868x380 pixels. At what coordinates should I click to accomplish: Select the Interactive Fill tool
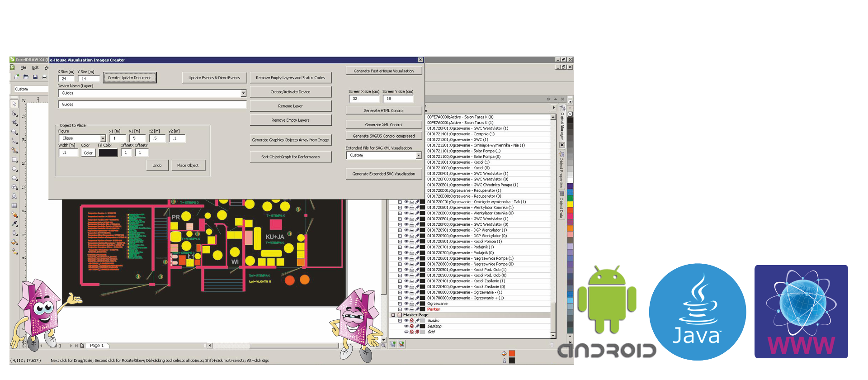tap(14, 251)
